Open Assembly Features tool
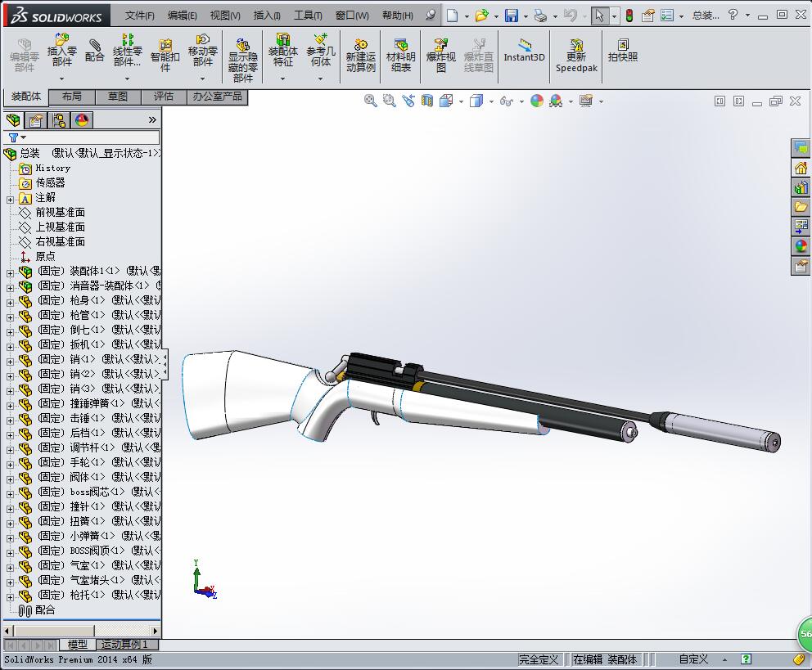The width and height of the screenshot is (812, 670). (282, 50)
